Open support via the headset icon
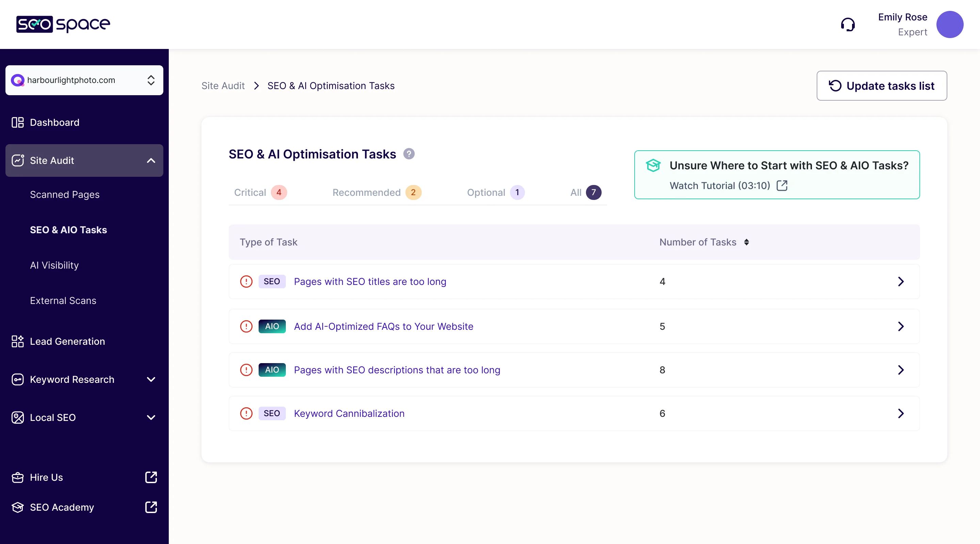 pyautogui.click(x=848, y=25)
